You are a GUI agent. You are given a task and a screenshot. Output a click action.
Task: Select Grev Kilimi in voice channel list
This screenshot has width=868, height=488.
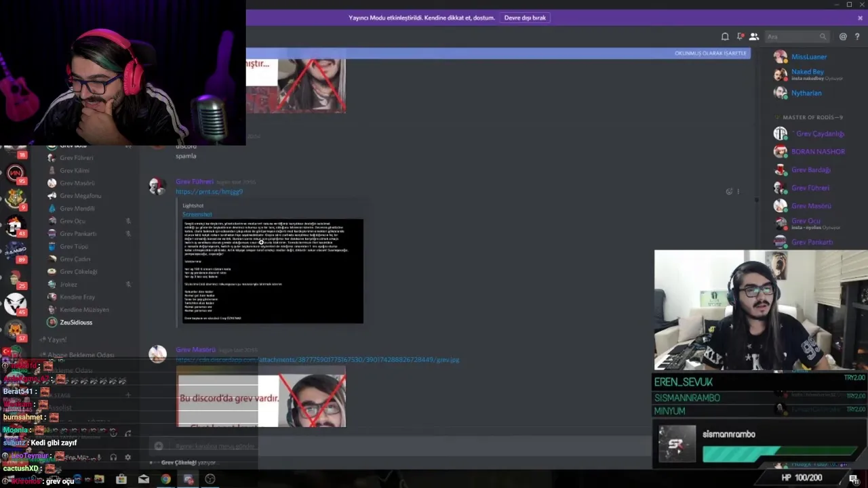click(x=74, y=171)
